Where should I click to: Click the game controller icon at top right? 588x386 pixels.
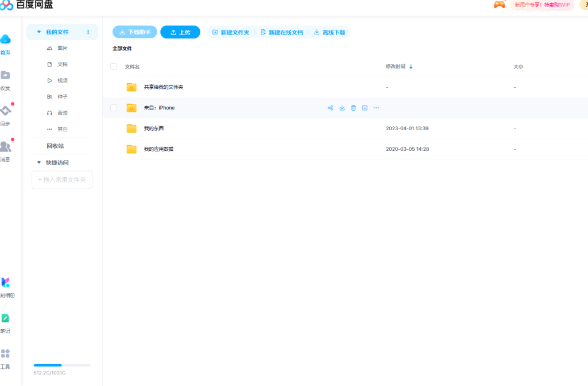point(499,5)
